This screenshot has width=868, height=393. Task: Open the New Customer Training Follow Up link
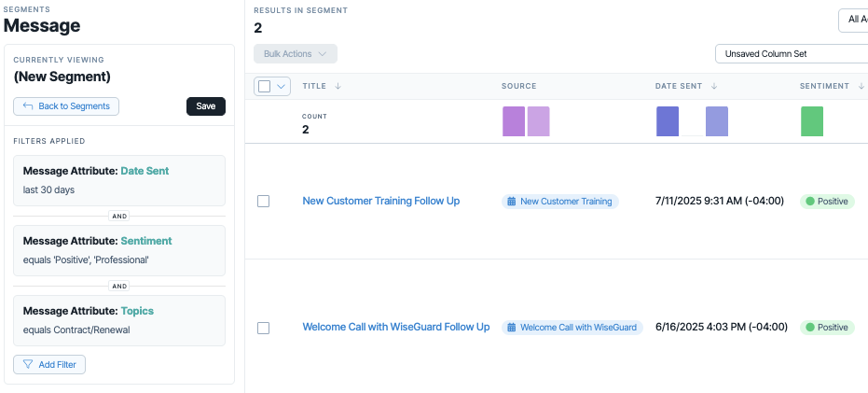tap(380, 201)
